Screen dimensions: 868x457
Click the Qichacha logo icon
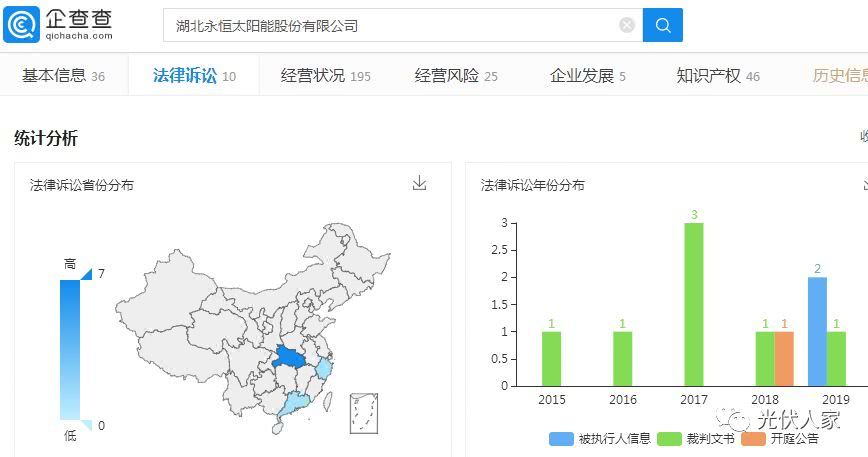coord(22,24)
